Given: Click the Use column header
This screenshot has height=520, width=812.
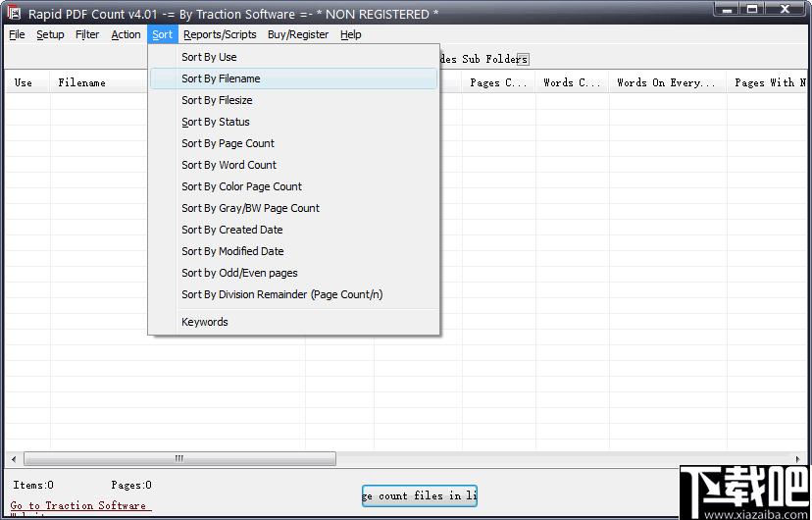Looking at the screenshot, I should pos(27,82).
